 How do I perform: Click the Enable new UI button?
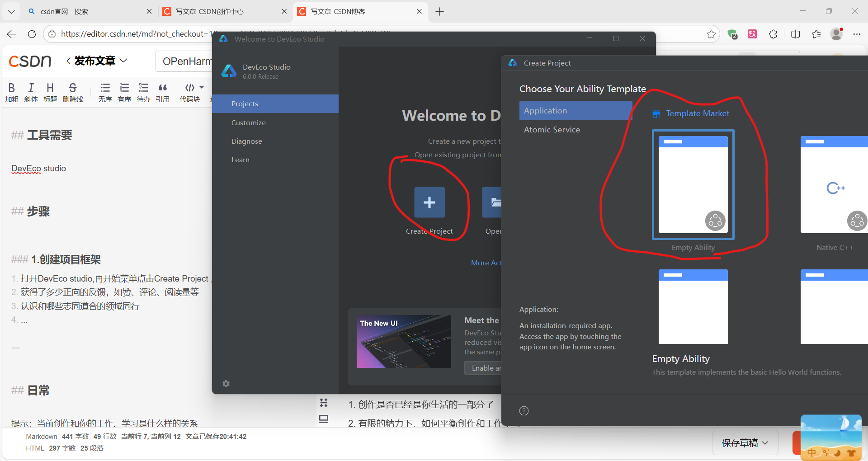coord(483,368)
